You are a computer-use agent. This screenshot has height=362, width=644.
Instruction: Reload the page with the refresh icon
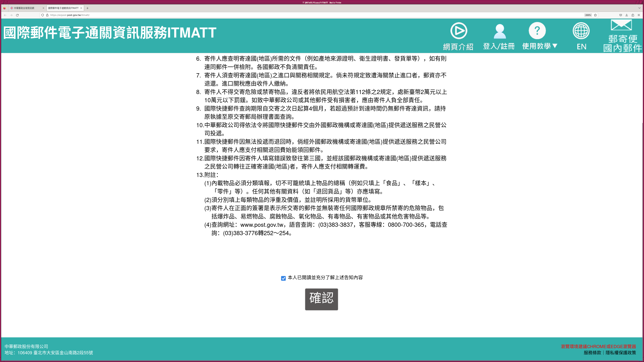[x=17, y=15]
